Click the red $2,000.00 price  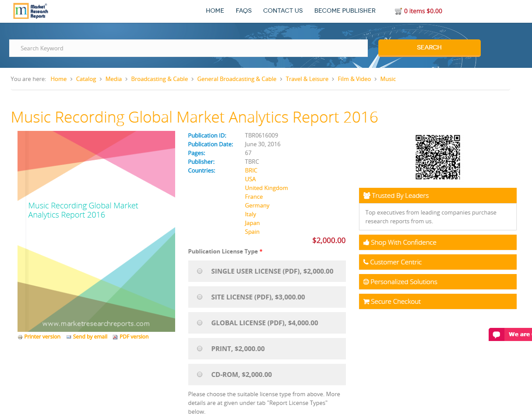329,240
